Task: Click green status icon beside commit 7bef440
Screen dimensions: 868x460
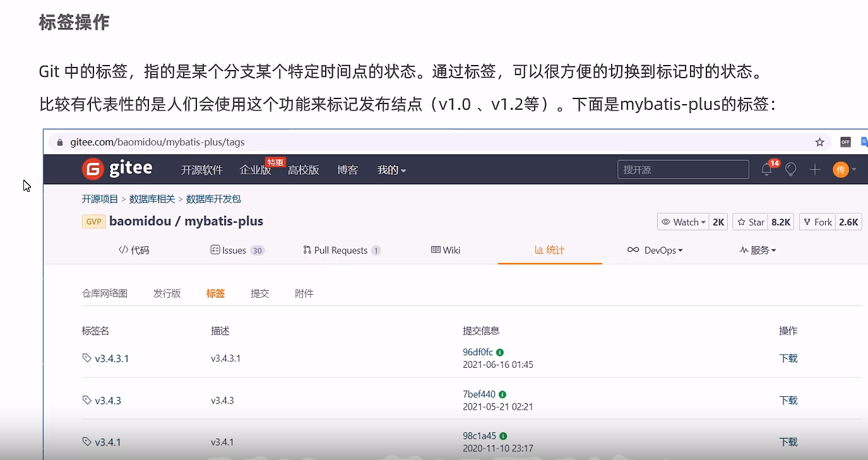Action: pos(502,394)
